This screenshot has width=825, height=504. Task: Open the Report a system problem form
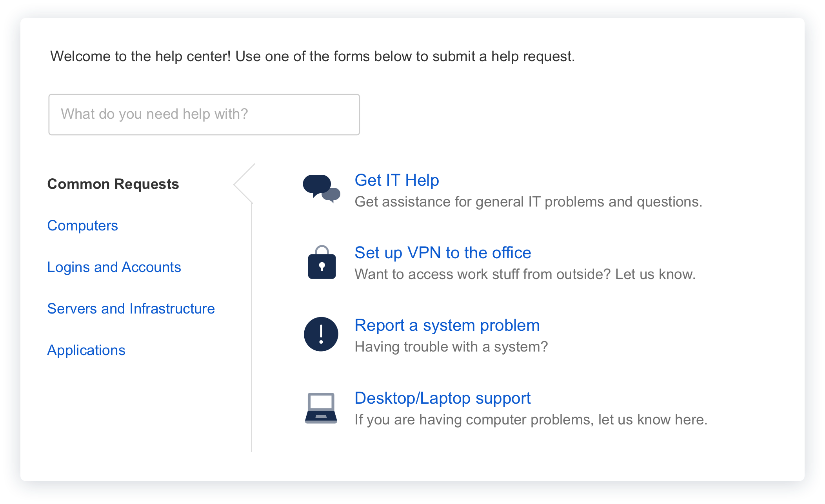click(x=447, y=325)
